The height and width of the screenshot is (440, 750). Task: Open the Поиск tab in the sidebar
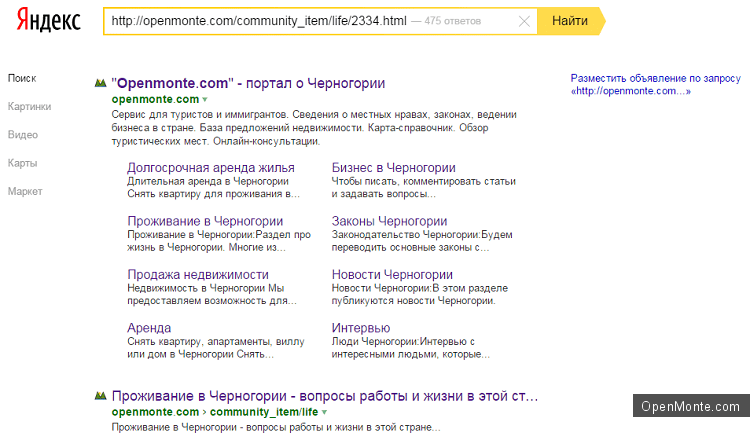click(x=22, y=78)
